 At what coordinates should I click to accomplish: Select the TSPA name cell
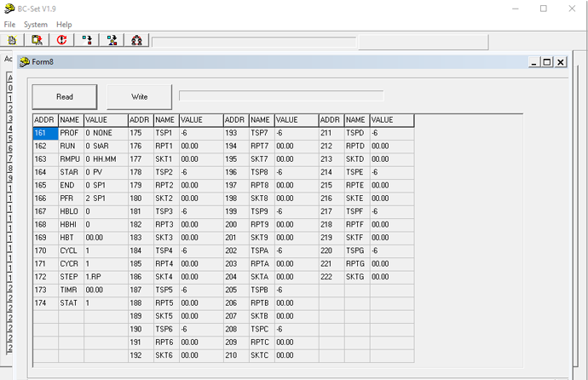(x=262, y=250)
